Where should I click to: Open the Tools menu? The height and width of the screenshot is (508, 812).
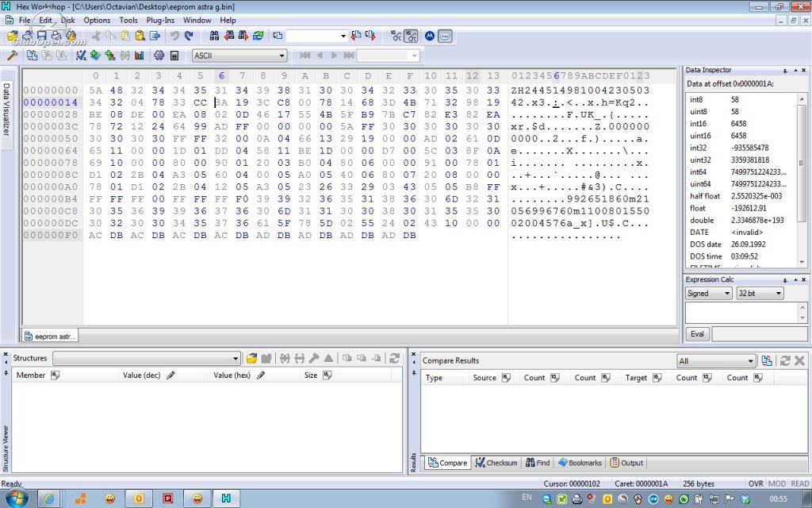(128, 20)
